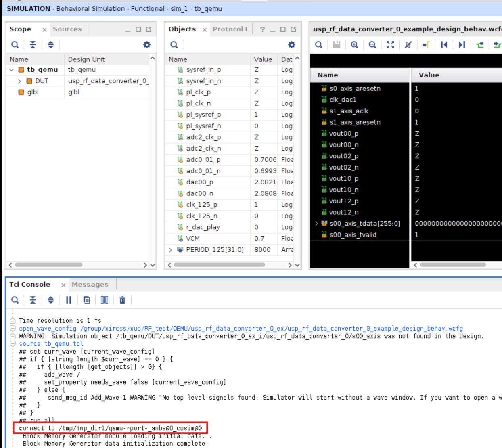Expand s00_axis_tdata in the wave window

[x=316, y=223]
